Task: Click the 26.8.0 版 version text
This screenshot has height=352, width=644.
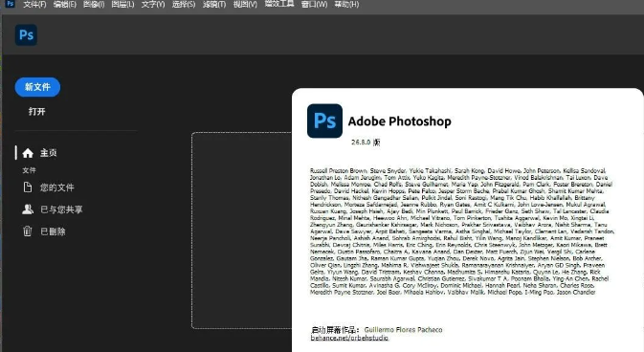Action: click(x=366, y=143)
